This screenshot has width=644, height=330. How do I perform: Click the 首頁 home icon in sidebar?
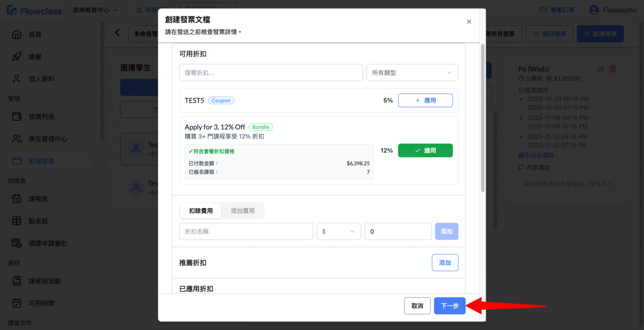tap(17, 34)
